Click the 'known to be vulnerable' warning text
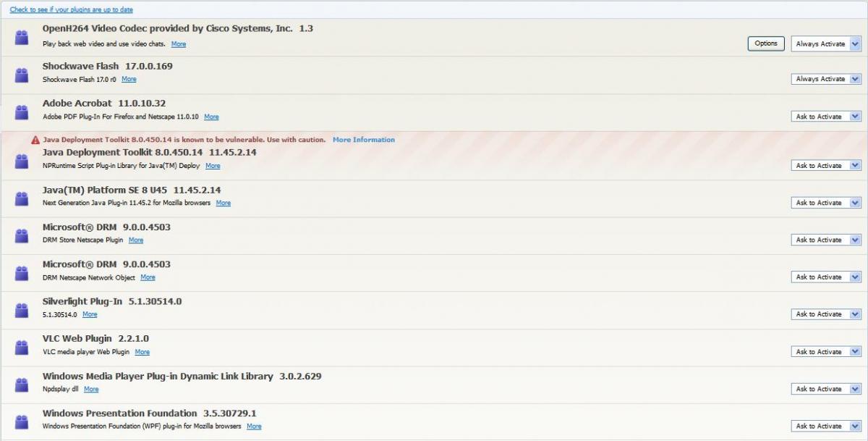 click(184, 140)
